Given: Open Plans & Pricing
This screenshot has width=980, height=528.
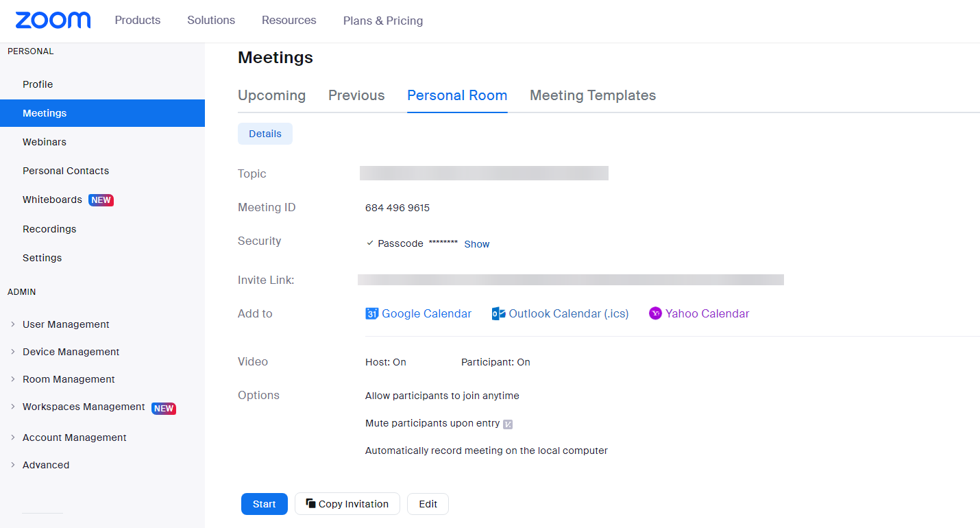Looking at the screenshot, I should coord(383,21).
